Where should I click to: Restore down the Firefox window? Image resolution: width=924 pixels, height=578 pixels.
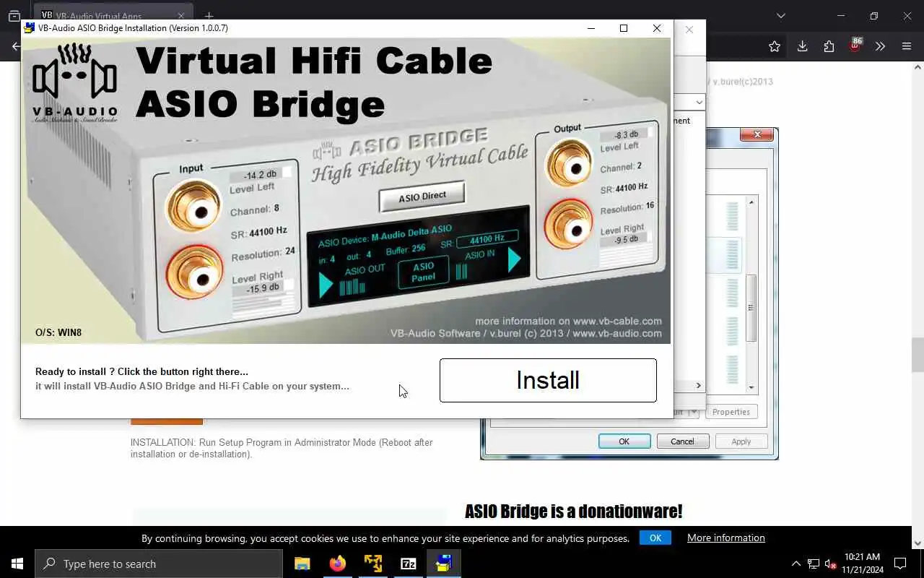tap(873, 16)
